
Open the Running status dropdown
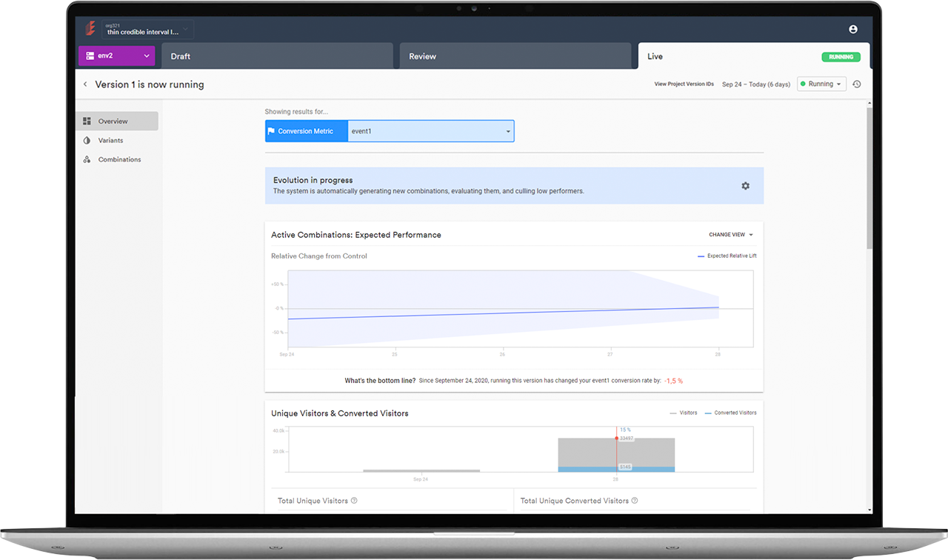pyautogui.click(x=821, y=84)
